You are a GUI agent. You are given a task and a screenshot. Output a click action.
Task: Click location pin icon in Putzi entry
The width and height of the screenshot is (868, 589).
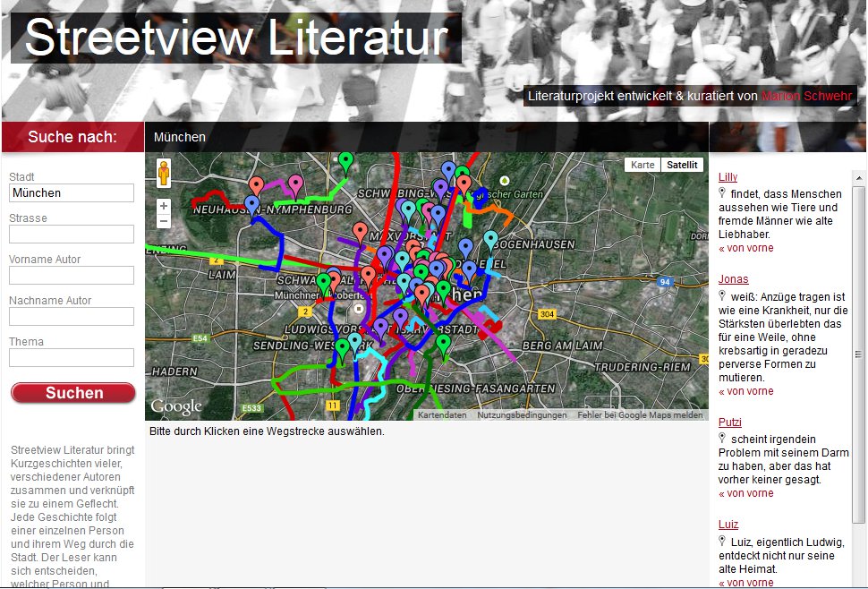click(x=722, y=438)
